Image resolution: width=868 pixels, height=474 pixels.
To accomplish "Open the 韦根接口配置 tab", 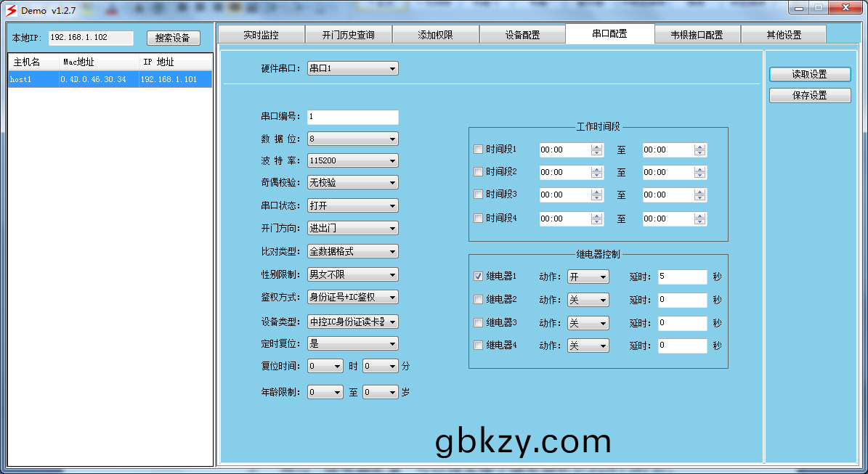I will tap(697, 35).
